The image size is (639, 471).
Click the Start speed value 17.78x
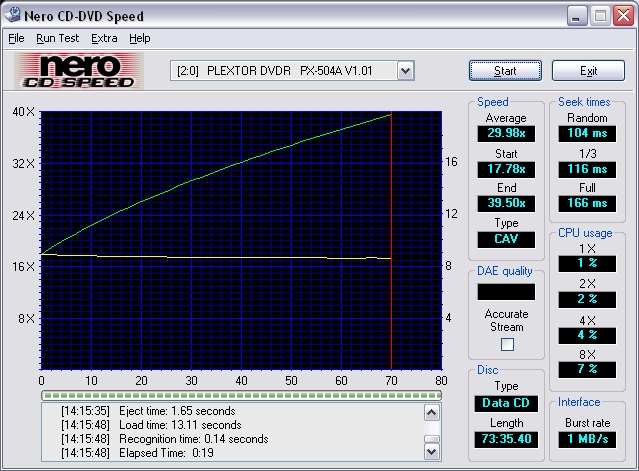(506, 169)
